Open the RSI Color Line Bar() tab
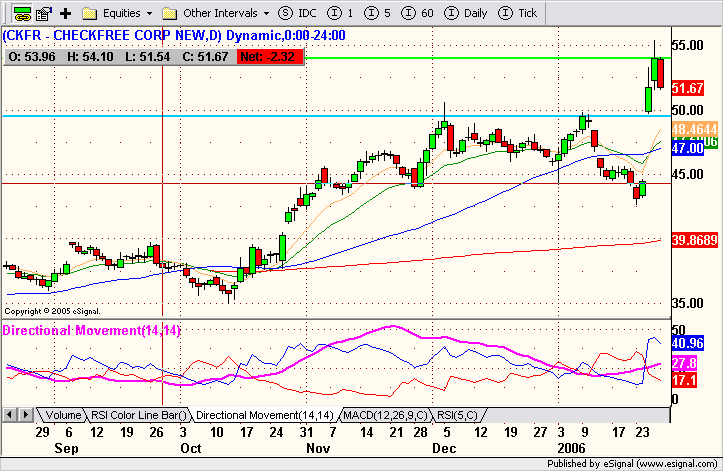Image resolution: width=723 pixels, height=471 pixels. click(x=139, y=415)
